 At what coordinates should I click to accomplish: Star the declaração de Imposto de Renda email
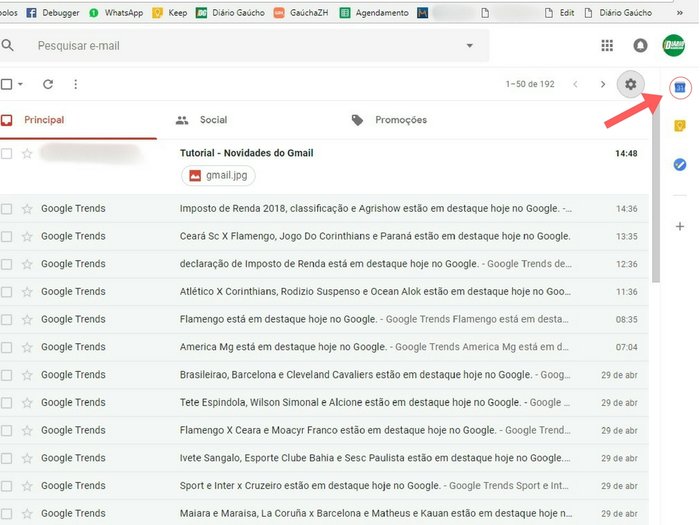27,264
